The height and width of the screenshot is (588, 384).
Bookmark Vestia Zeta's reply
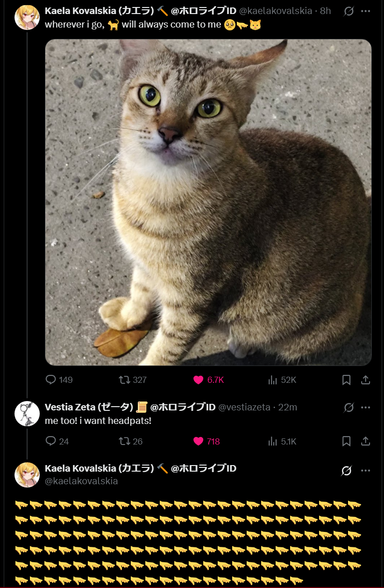346,441
